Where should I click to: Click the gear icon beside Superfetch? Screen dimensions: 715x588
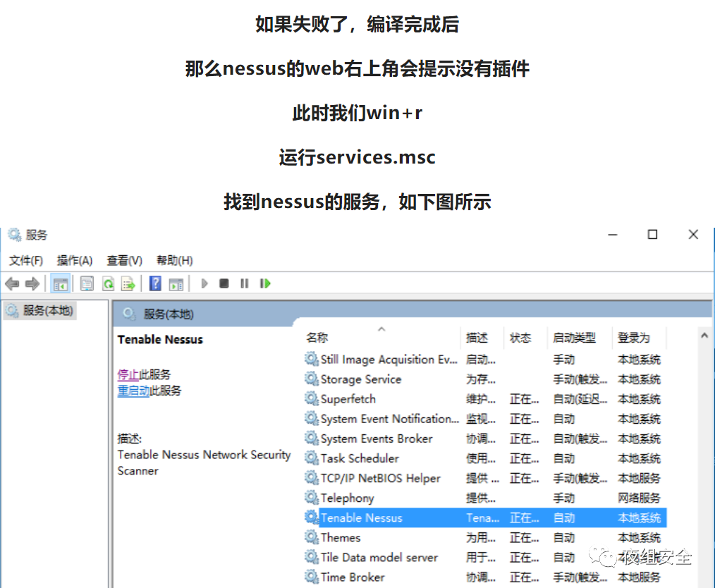[x=312, y=399]
